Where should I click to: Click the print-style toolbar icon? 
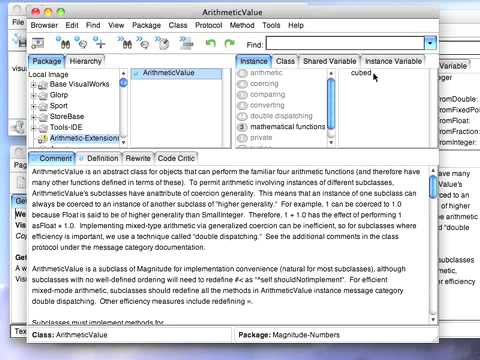187,43
